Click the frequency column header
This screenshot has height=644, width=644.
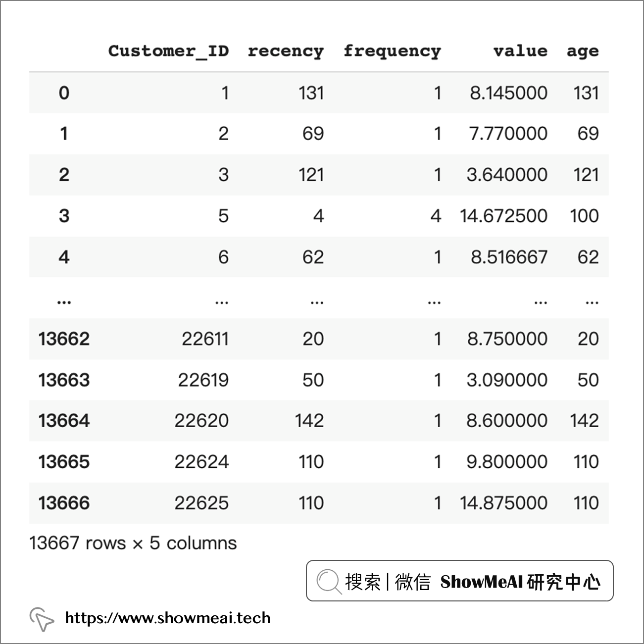(x=392, y=51)
